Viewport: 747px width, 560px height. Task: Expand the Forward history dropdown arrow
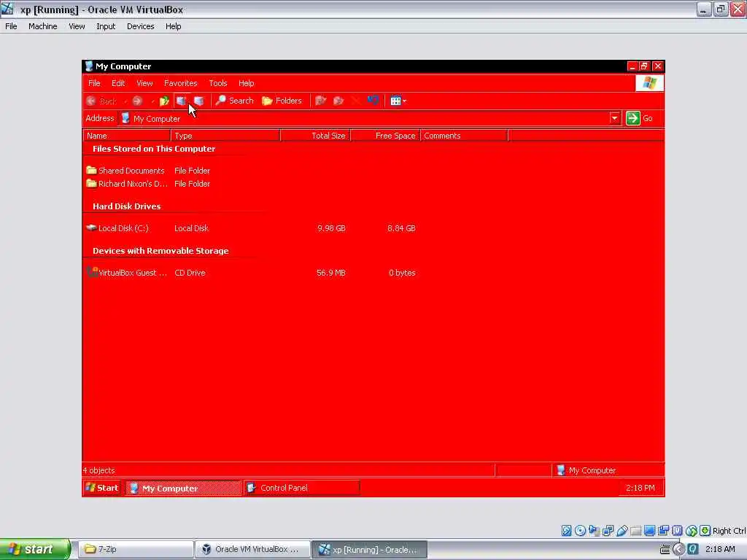[x=152, y=101]
